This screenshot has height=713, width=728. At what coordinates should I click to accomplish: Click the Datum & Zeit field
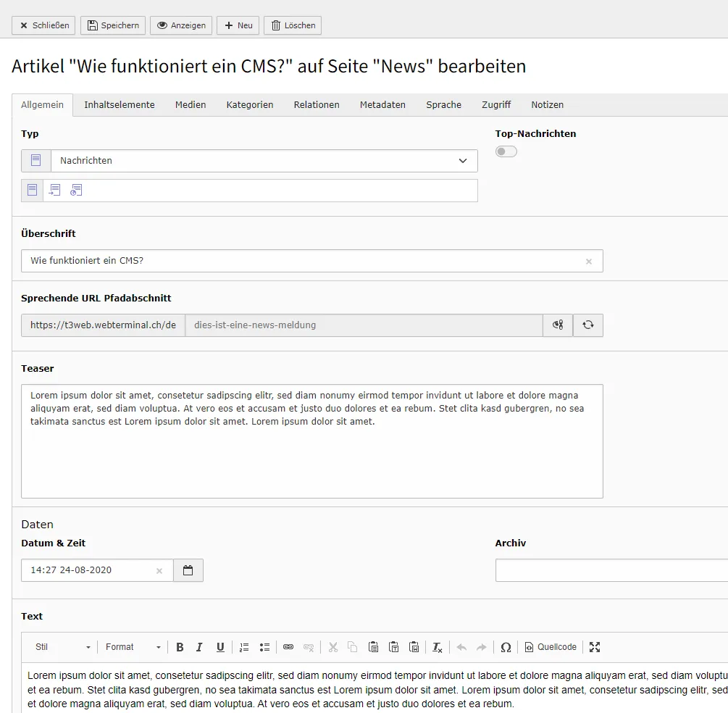coord(97,570)
